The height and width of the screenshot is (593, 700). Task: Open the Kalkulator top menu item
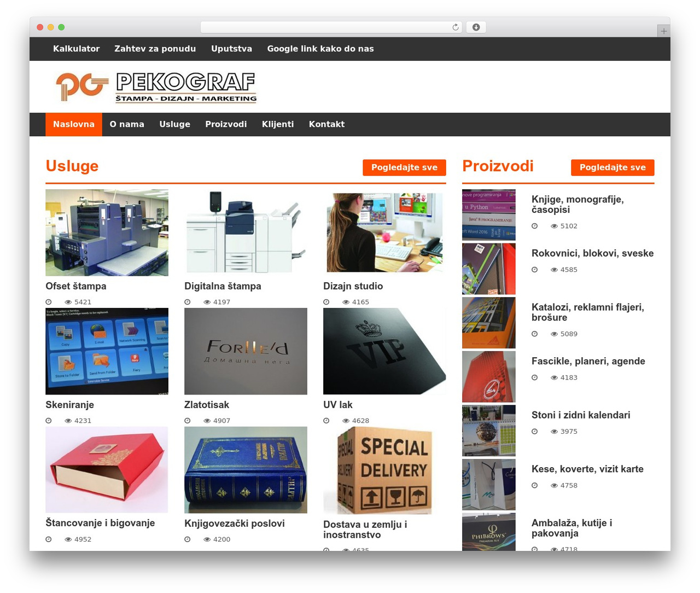(x=77, y=49)
